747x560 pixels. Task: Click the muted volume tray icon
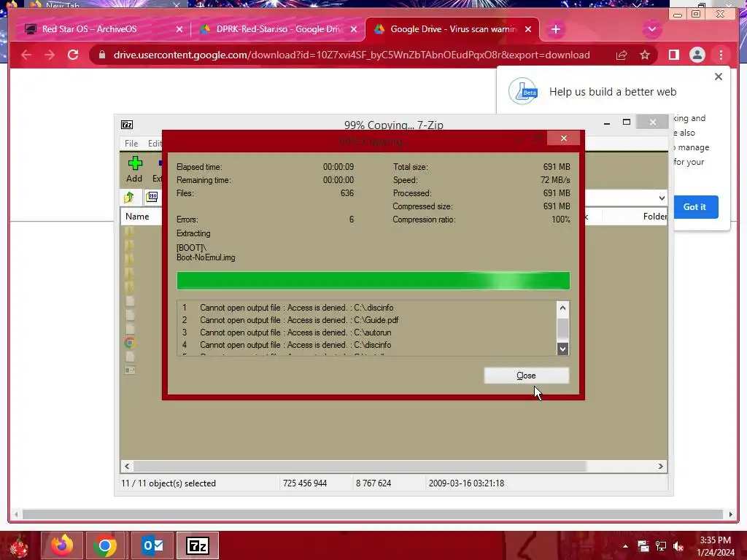678,546
